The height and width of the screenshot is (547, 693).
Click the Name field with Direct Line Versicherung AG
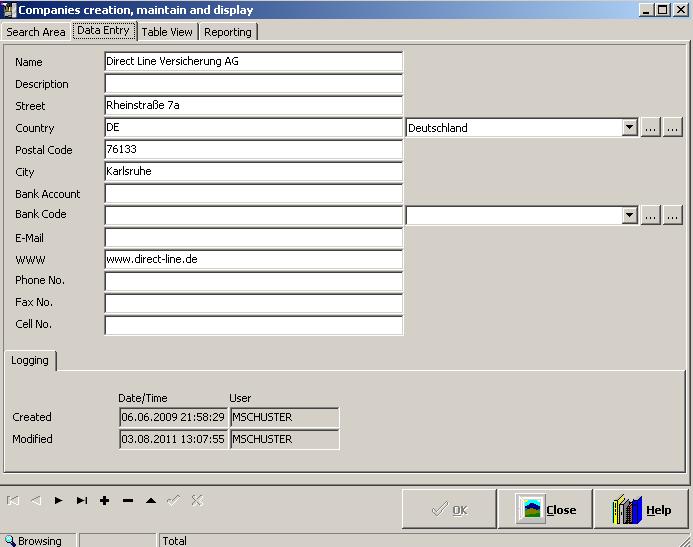[254, 61]
